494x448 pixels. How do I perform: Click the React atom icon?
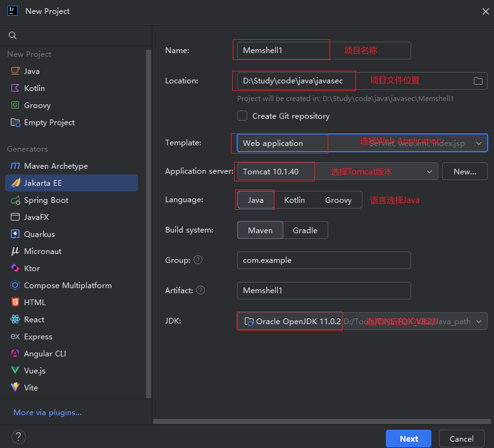(15, 319)
